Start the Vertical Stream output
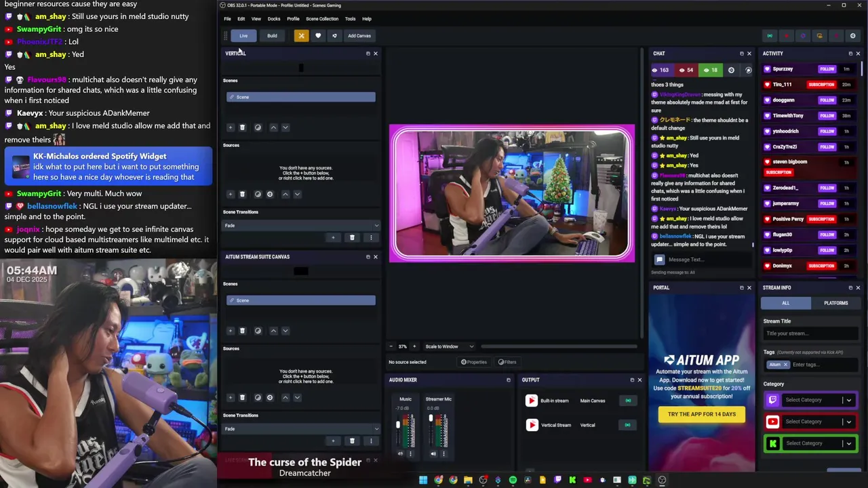Image resolution: width=868 pixels, height=488 pixels. pyautogui.click(x=628, y=425)
